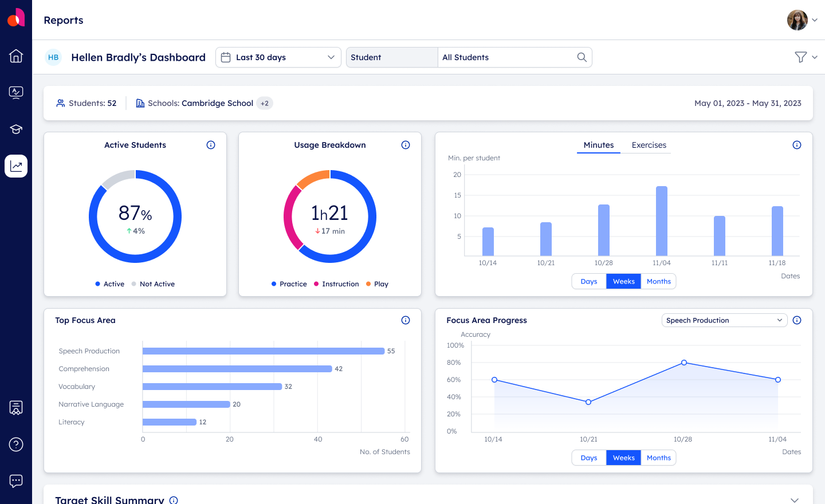The width and height of the screenshot is (825, 504).
Task: Click the 10/28 bar in Minutes chart
Action: 604,230
